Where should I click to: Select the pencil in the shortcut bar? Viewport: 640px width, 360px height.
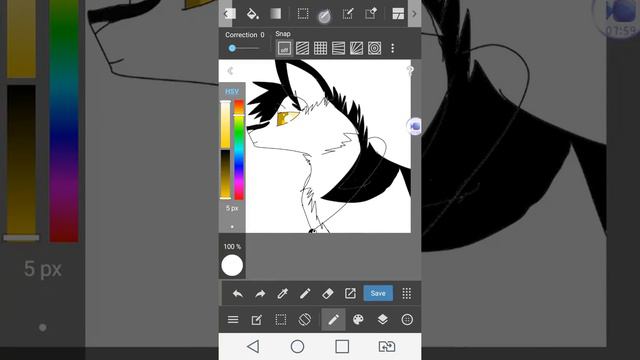[305, 293]
